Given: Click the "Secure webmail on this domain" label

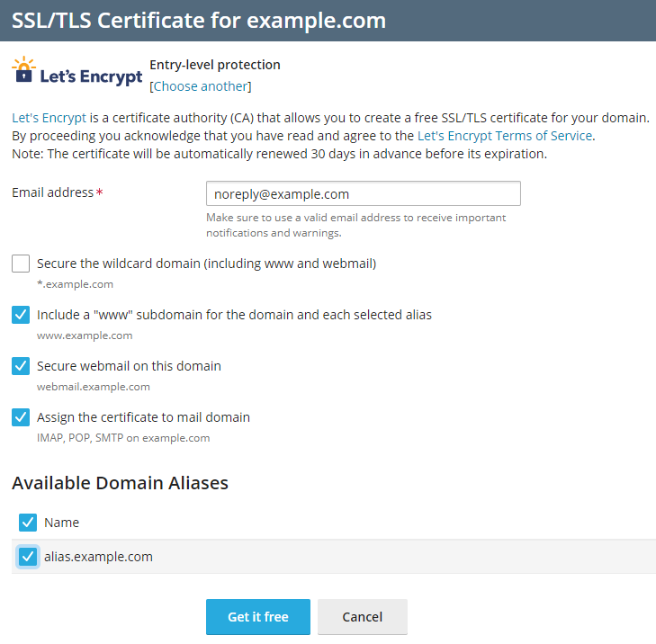Looking at the screenshot, I should (x=129, y=366).
